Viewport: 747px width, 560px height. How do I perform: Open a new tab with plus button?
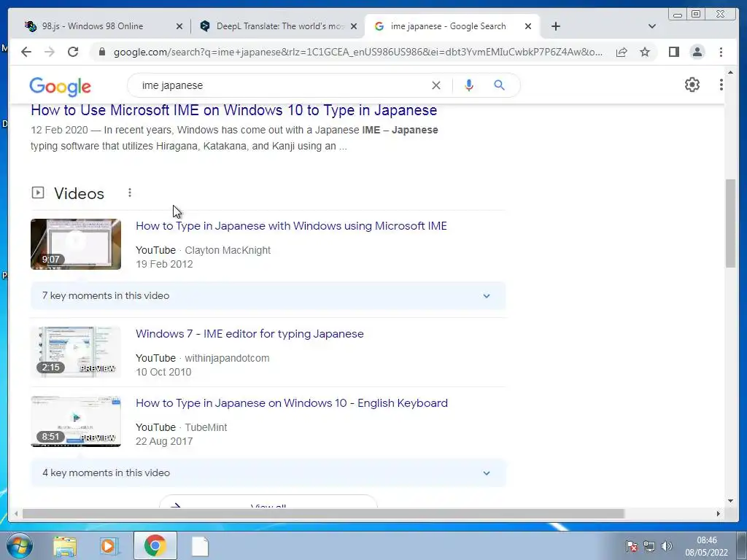[x=555, y=26]
